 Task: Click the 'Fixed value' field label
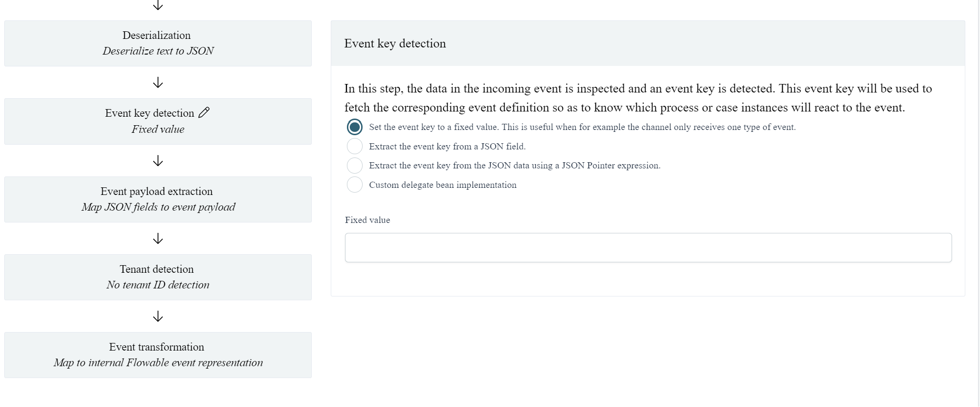point(367,220)
